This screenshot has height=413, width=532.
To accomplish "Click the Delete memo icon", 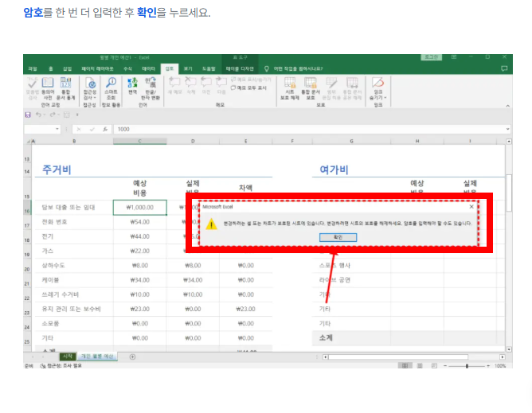I will click(x=190, y=82).
